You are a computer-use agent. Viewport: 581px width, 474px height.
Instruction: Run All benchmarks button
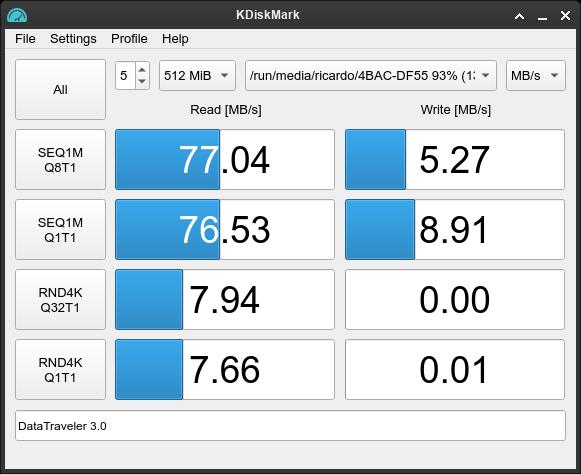click(x=60, y=90)
